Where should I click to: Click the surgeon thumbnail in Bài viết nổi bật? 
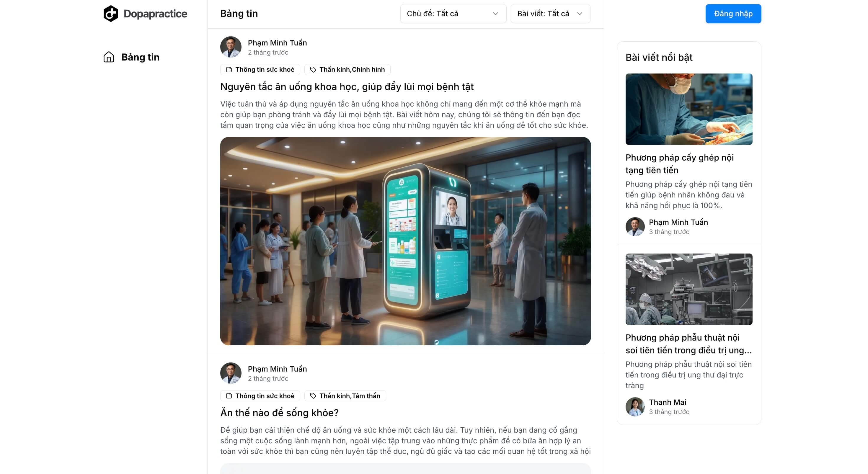pyautogui.click(x=689, y=109)
